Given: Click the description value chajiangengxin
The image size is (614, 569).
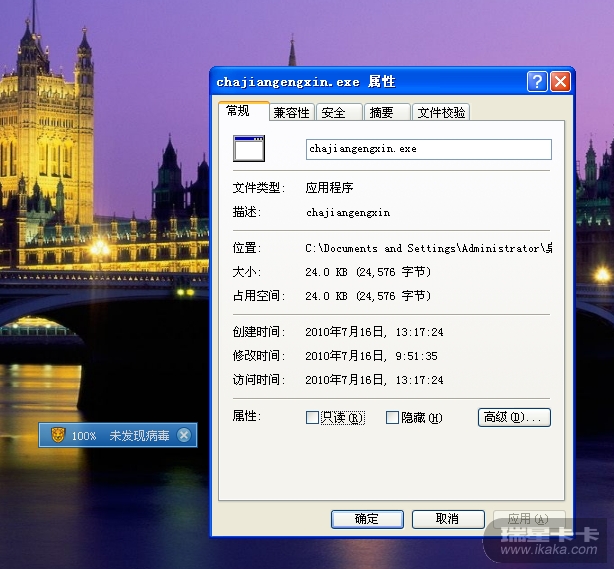Looking at the screenshot, I should [x=348, y=213].
